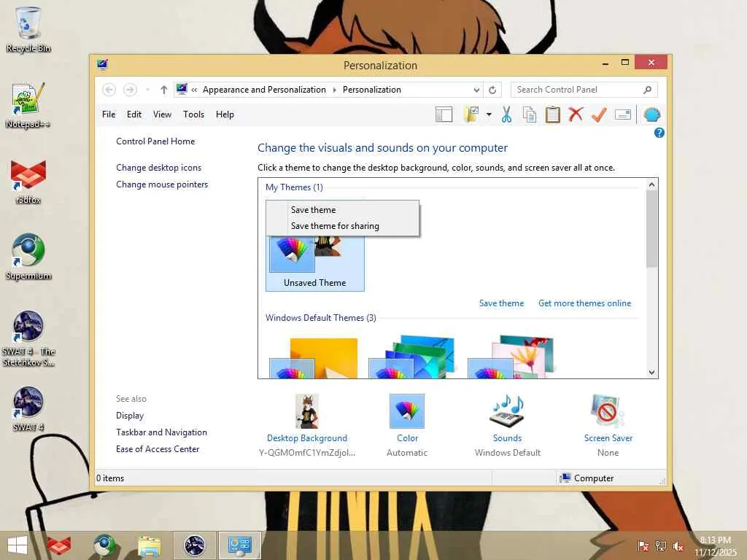Open the recent locations dropdown arrow
This screenshot has height=560, width=747.
click(147, 90)
